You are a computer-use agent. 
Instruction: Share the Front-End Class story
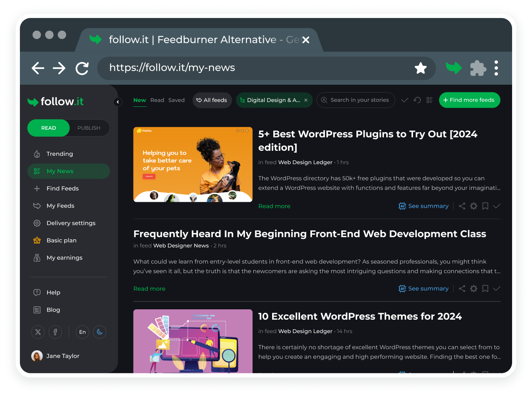(x=462, y=289)
